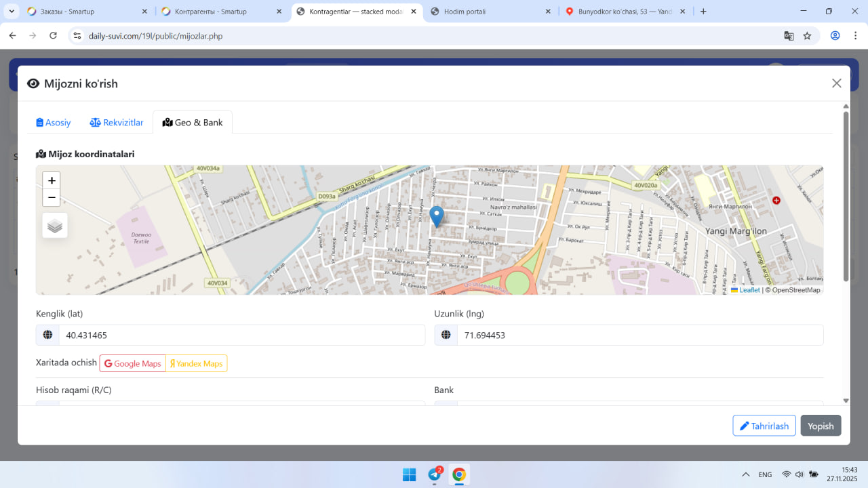The width and height of the screenshot is (868, 488).
Task: Click the Tahrirlash edit button
Action: click(764, 426)
